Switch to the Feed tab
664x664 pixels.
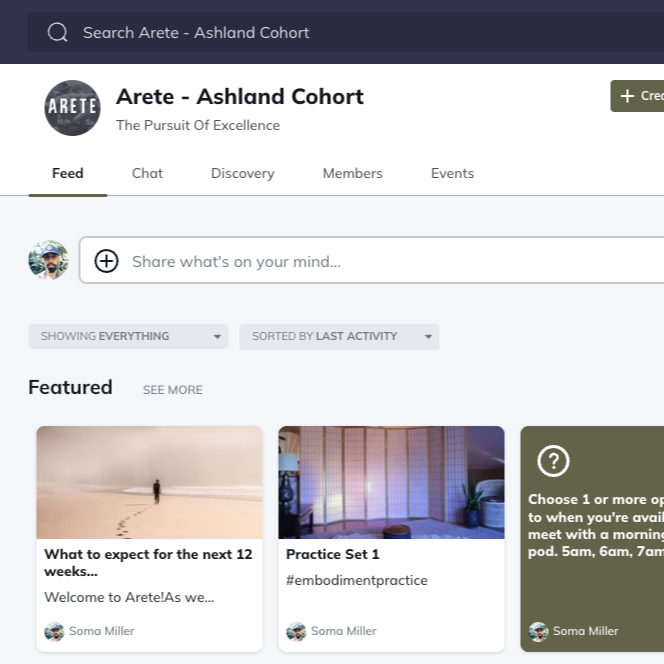68,173
